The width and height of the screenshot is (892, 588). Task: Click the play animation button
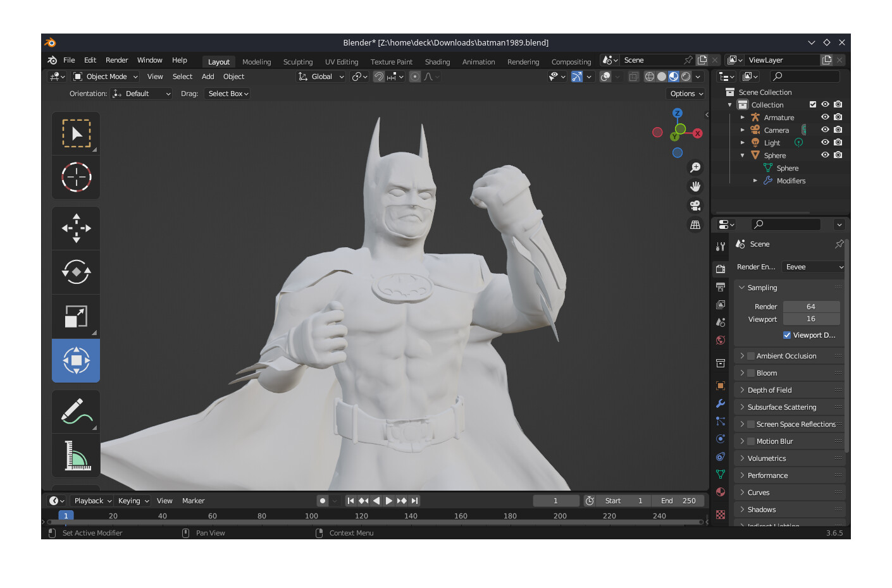click(389, 501)
